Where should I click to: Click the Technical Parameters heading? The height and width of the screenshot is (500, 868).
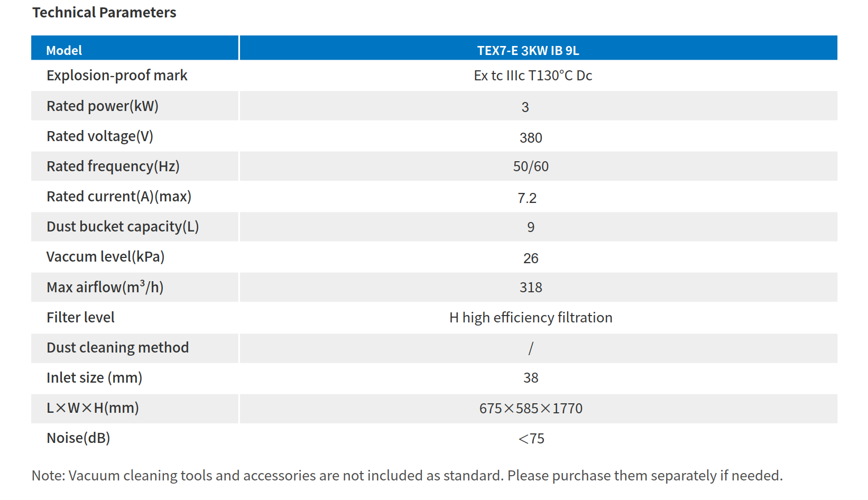(104, 13)
